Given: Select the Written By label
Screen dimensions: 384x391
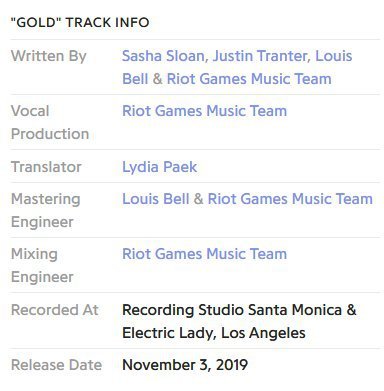Looking at the screenshot, I should (x=49, y=56).
